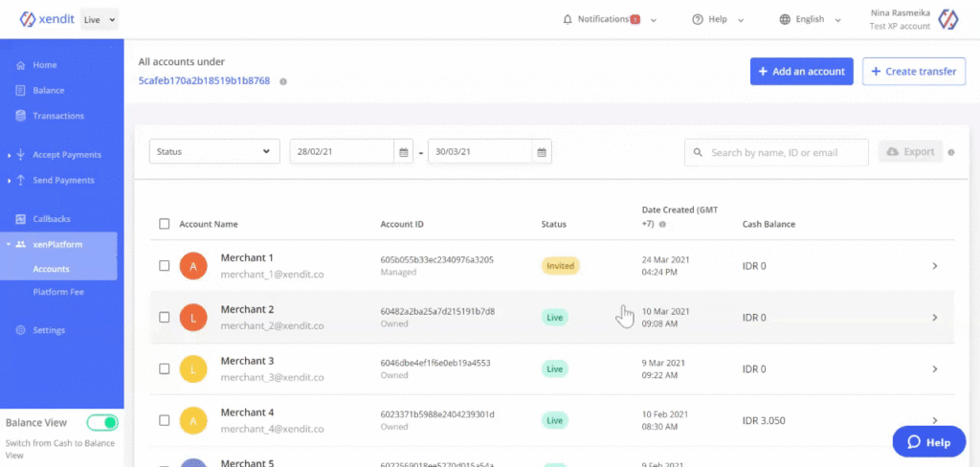Viewport: 980px width, 467px height.
Task: Click Merchant 2 avatar circle
Action: tap(193, 318)
